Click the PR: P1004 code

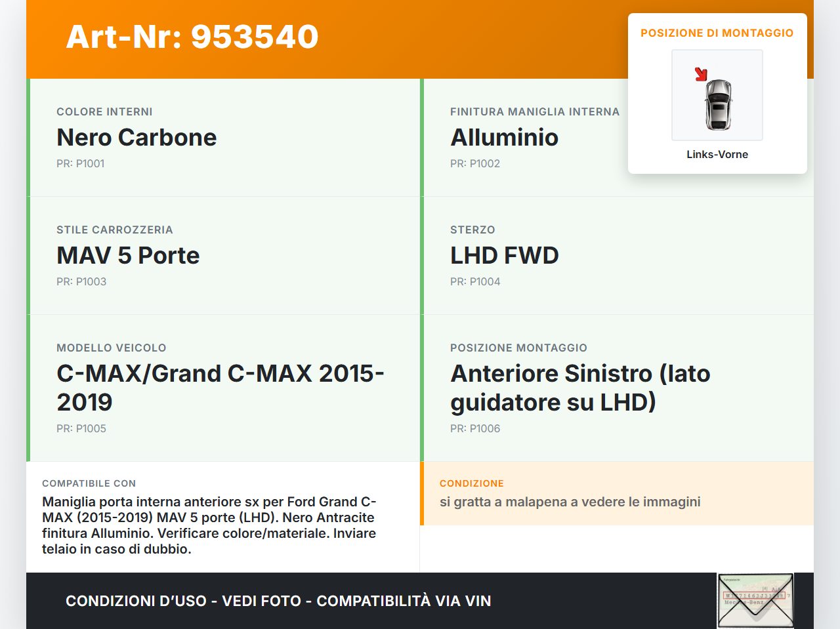[x=475, y=281]
